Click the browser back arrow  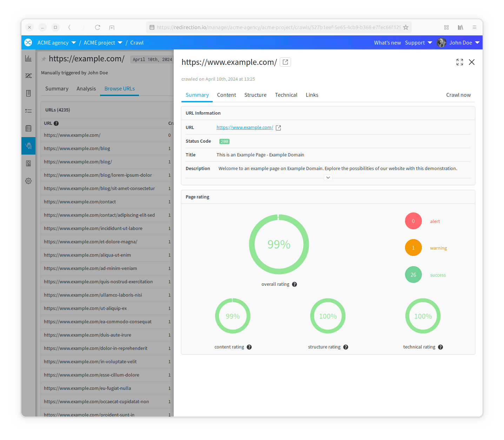tap(69, 27)
